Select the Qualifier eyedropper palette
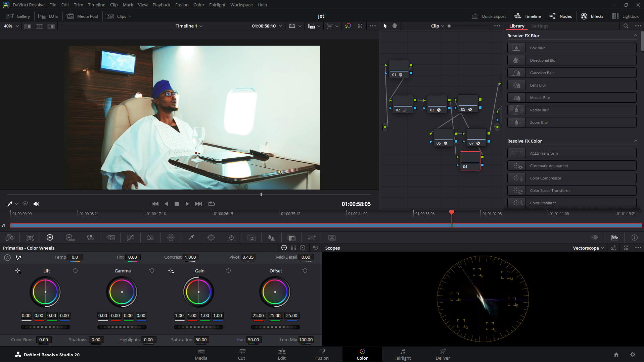This screenshot has width=644, height=362. point(191,238)
